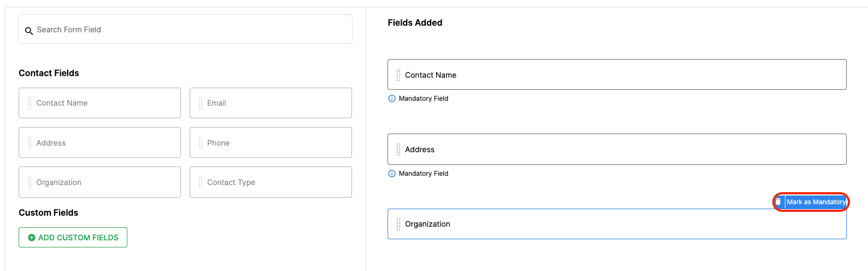The image size is (868, 271).
Task: Click the search magnifier icon
Action: 29,31
